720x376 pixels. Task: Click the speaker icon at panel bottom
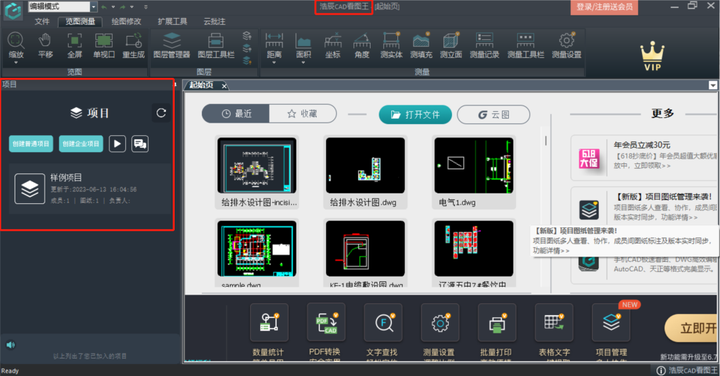coord(11,345)
